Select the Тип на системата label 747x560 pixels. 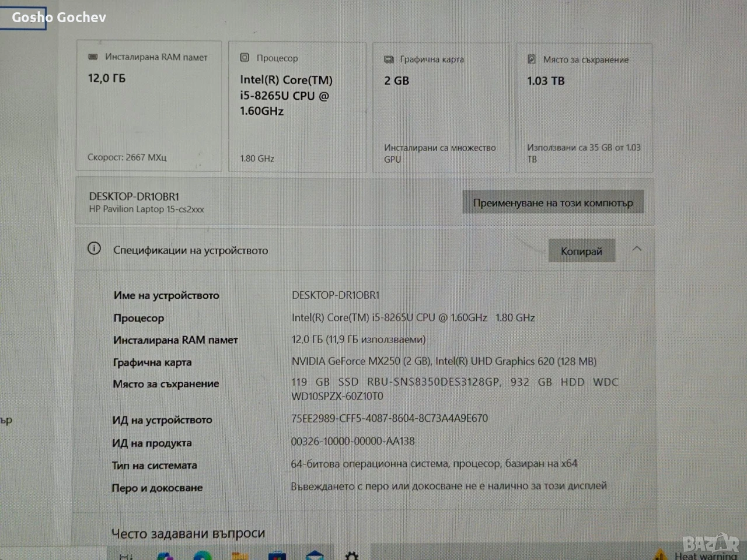click(x=155, y=466)
